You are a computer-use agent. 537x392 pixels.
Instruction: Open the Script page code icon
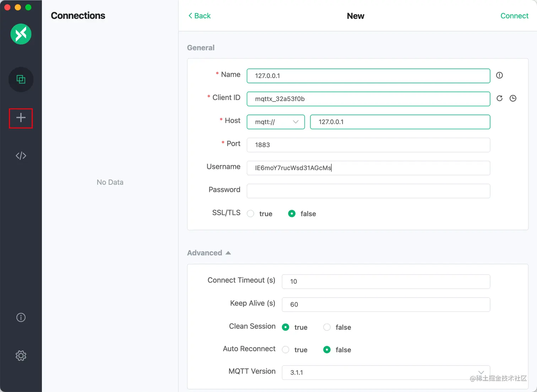[x=21, y=156]
